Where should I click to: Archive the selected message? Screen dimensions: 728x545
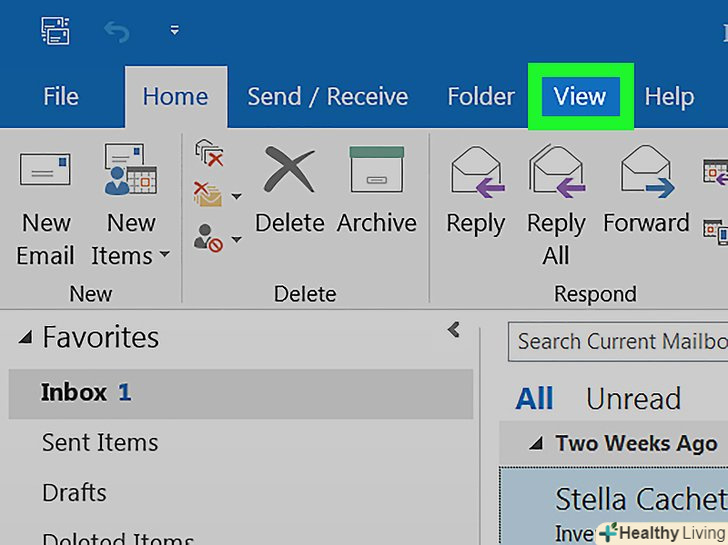pos(377,190)
